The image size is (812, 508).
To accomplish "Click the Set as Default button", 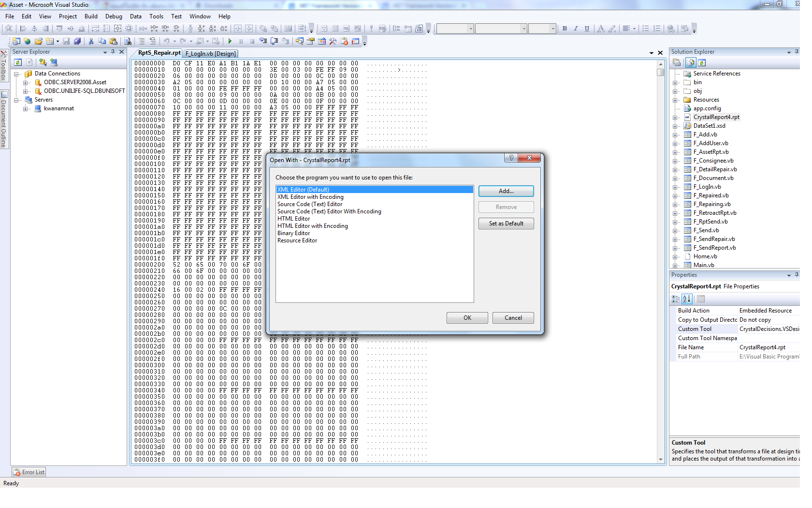I will pos(506,224).
